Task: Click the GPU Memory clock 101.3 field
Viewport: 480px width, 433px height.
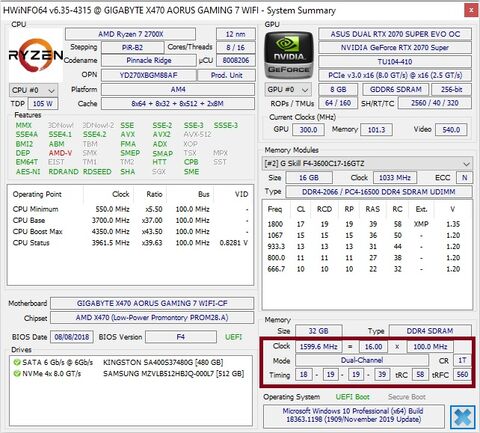Action: [376, 130]
